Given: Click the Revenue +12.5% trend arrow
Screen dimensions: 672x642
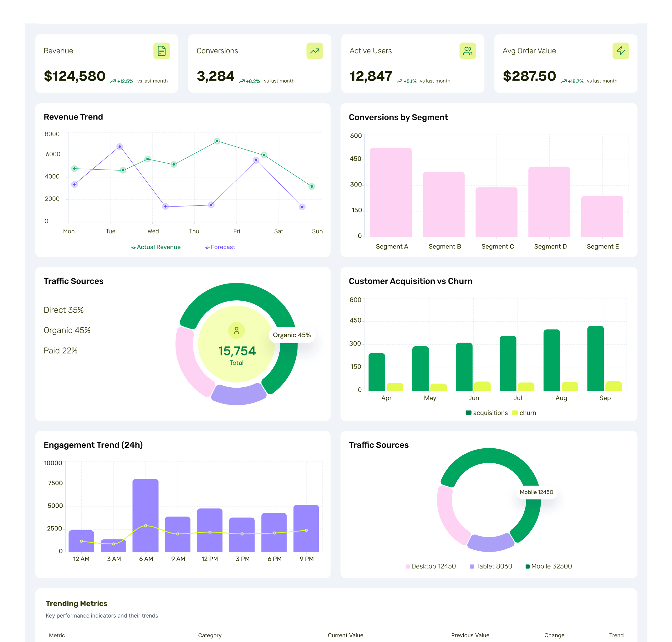Looking at the screenshot, I should [x=113, y=81].
